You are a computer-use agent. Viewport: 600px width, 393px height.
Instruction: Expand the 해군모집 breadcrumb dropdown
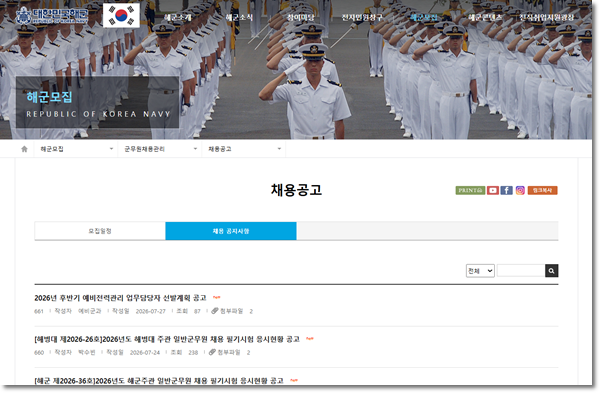click(x=76, y=149)
